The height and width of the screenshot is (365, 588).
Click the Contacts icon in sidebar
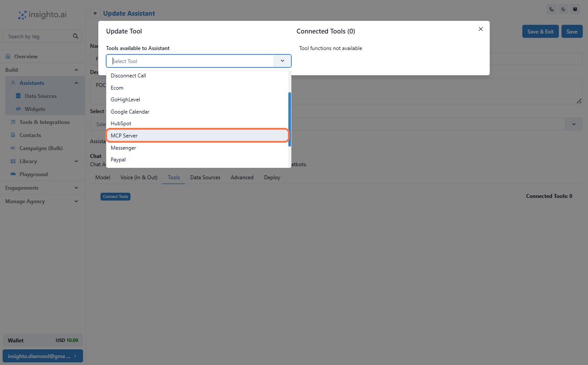(13, 135)
